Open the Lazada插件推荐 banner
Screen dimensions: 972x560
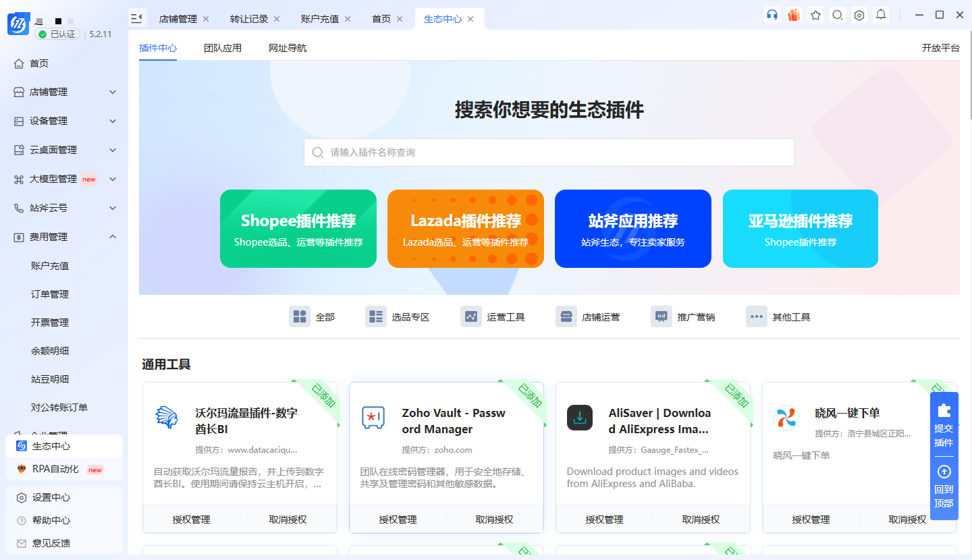click(466, 229)
